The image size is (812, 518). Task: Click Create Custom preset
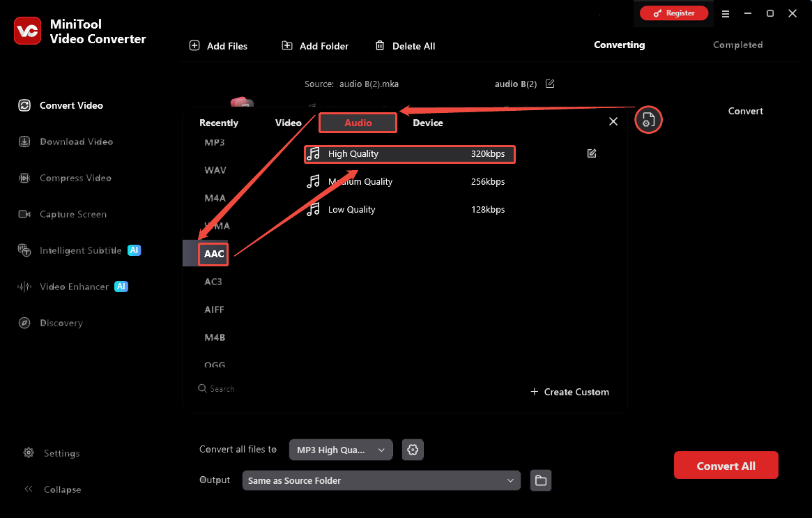[569, 392]
